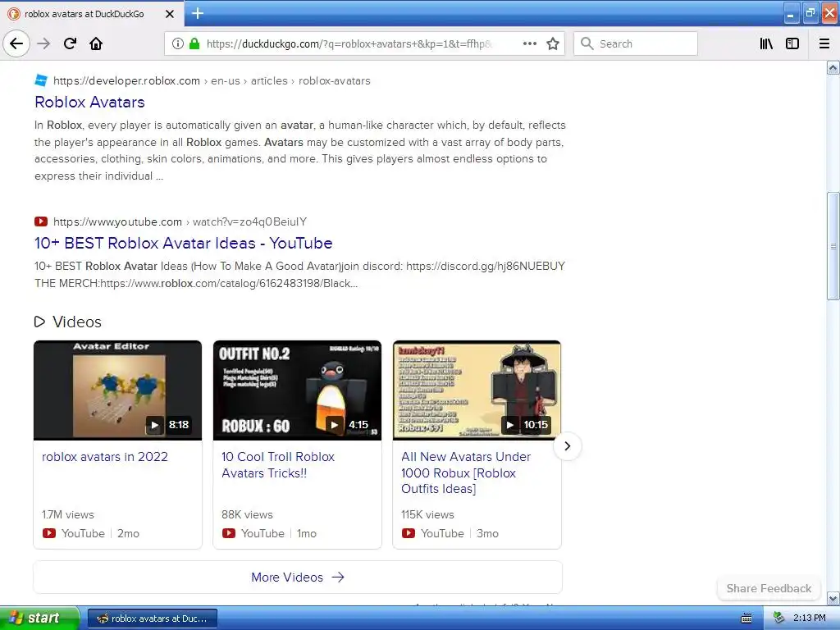The height and width of the screenshot is (630, 840).
Task: Click the 2:13 PM taskbar clock
Action: click(x=810, y=618)
